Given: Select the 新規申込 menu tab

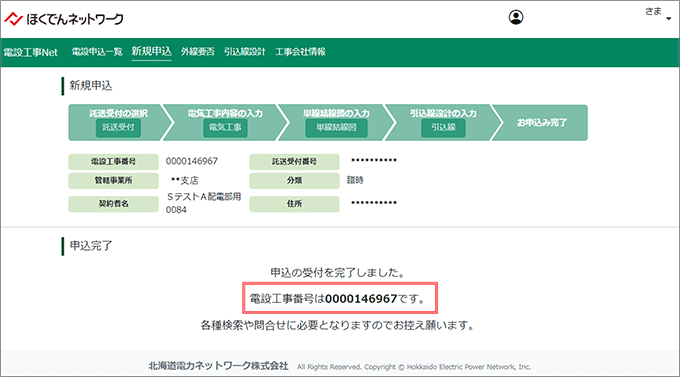Looking at the screenshot, I should (x=151, y=51).
